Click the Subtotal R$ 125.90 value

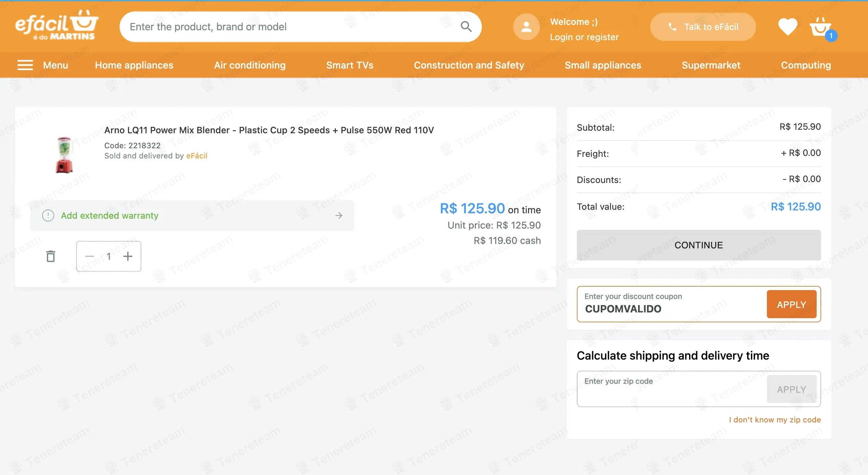click(x=800, y=127)
